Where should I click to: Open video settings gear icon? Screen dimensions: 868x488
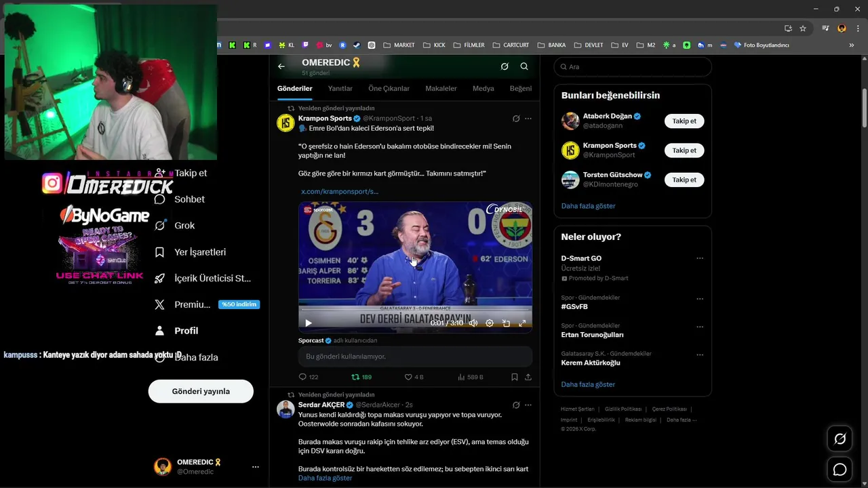[490, 323]
